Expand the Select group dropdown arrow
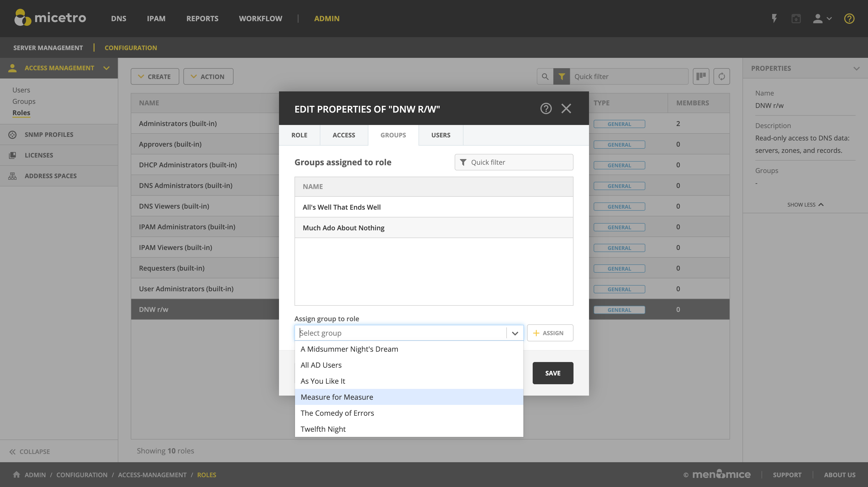The height and width of the screenshot is (487, 868). [515, 333]
